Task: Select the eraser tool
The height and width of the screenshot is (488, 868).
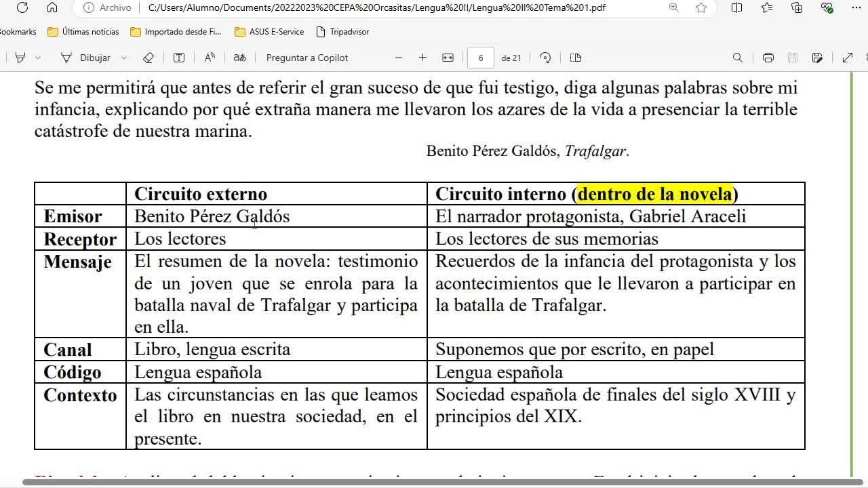Action: 149,58
